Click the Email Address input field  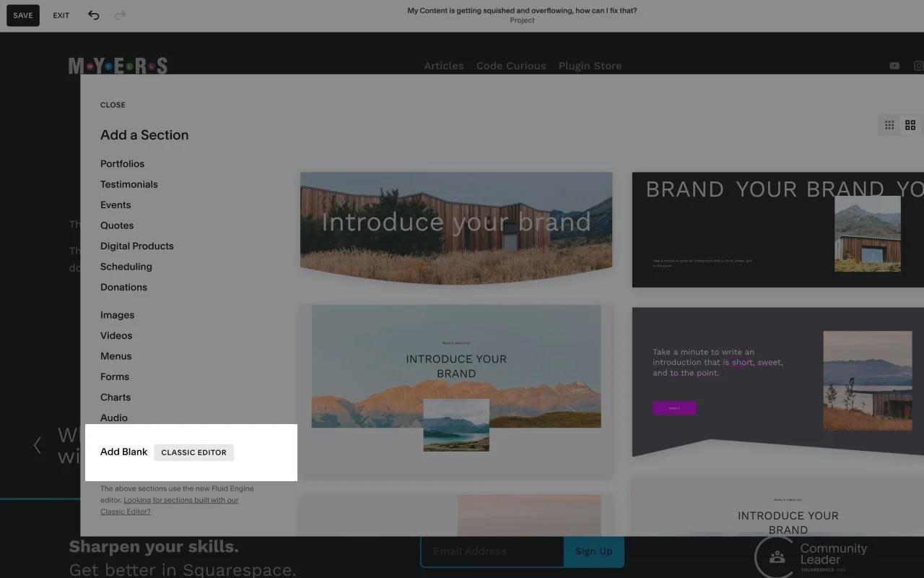tap(492, 551)
